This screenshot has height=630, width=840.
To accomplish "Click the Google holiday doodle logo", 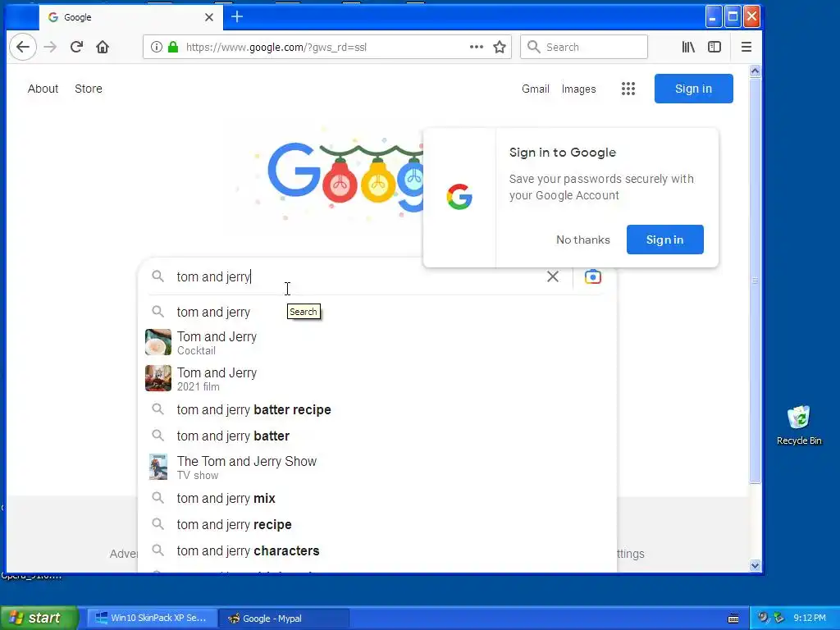I will pyautogui.click(x=345, y=178).
